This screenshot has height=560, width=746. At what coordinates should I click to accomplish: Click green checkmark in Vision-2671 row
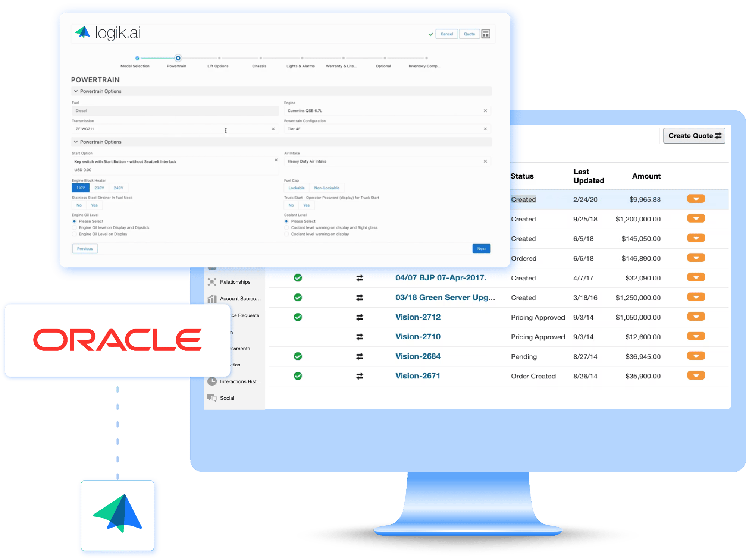pyautogui.click(x=298, y=376)
